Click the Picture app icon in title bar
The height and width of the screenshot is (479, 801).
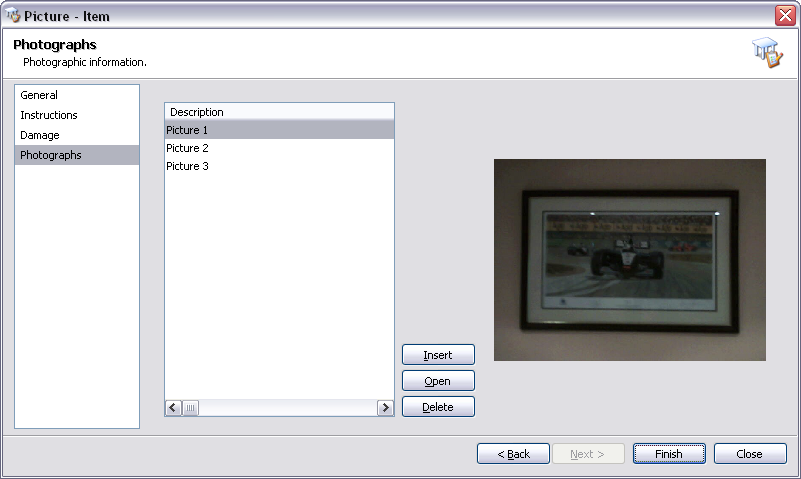point(13,16)
